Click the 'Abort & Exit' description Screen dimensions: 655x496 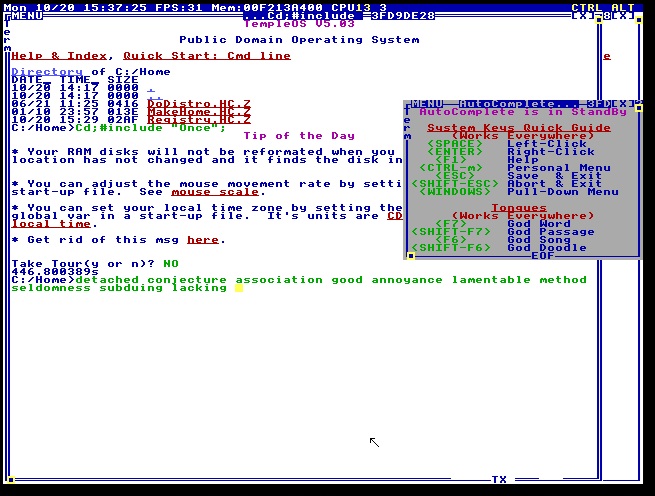tap(555, 184)
